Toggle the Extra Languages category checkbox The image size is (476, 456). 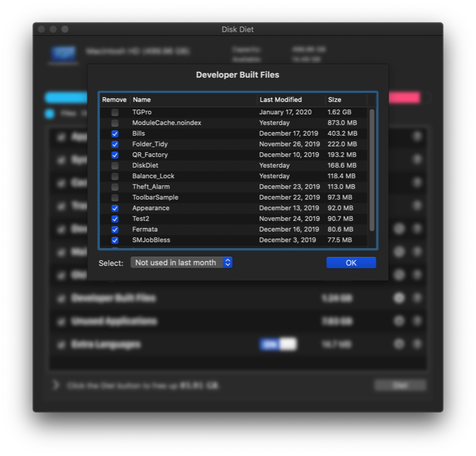coord(62,344)
